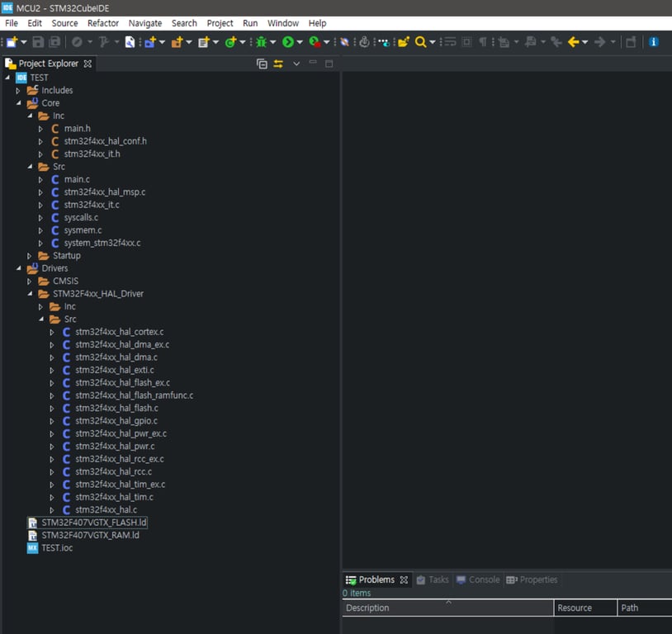Select STM32F407VGTX_FLASH.ld linker file

click(x=94, y=523)
